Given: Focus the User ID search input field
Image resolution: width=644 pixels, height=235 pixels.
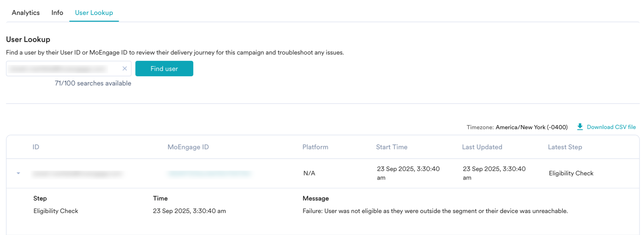Looking at the screenshot, I should click(x=63, y=69).
